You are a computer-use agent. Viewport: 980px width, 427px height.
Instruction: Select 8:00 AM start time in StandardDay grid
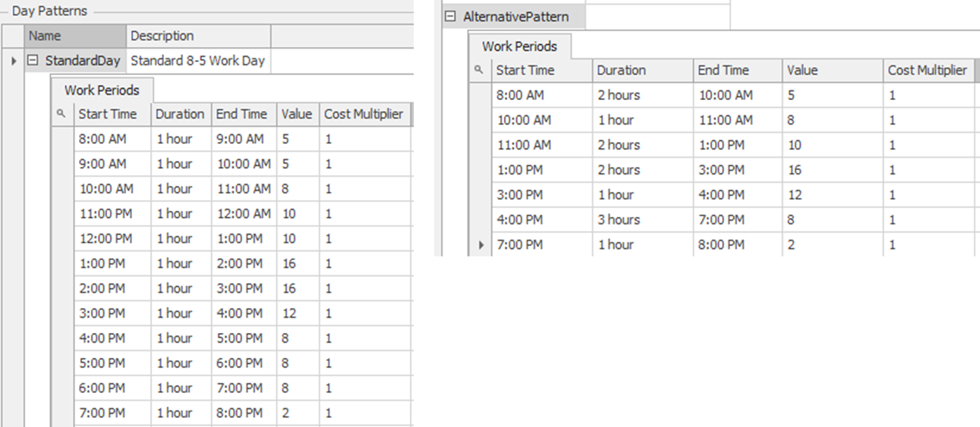(x=112, y=139)
